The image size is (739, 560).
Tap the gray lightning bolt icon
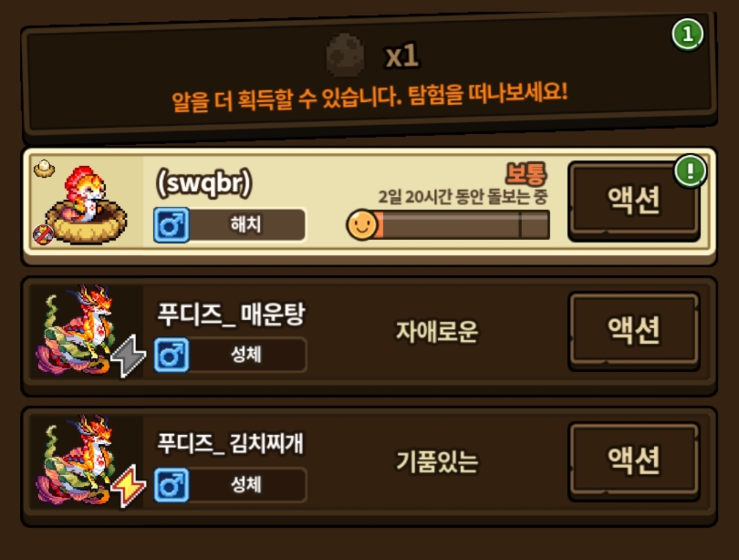[x=128, y=356]
